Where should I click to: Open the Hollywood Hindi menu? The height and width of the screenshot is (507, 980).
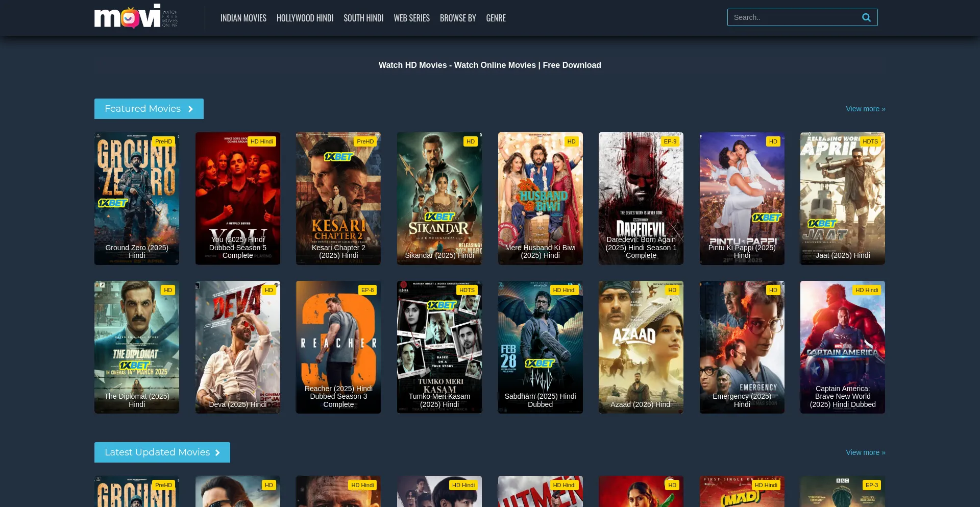305,18
